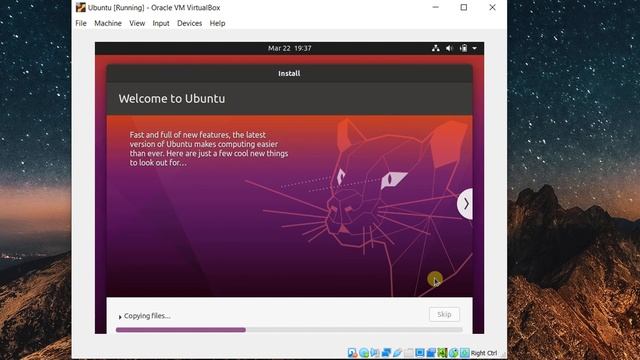Viewport: 640px width, 360px height.
Task: Click the USB devices status icon
Action: (x=397, y=353)
